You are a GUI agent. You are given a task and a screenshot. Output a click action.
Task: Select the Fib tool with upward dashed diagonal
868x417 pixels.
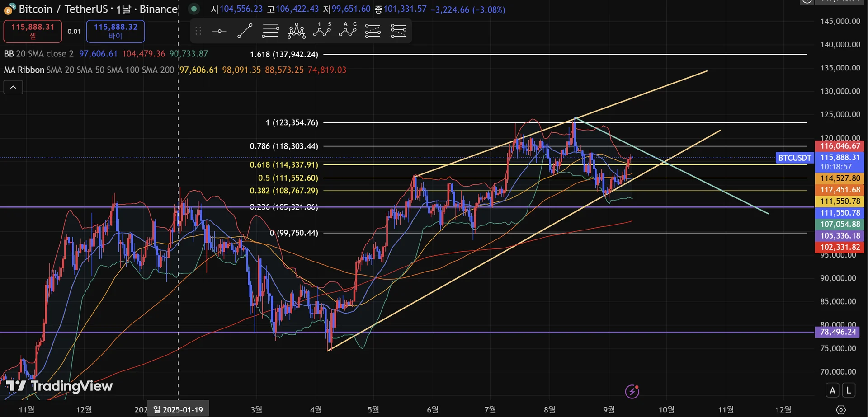pos(373,31)
